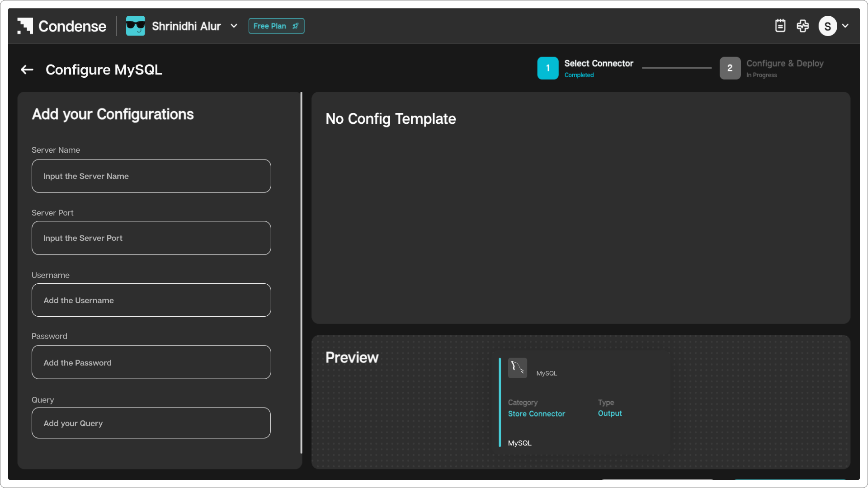The width and height of the screenshot is (868, 488).
Task: Focus the Query input field
Action: pyautogui.click(x=151, y=423)
